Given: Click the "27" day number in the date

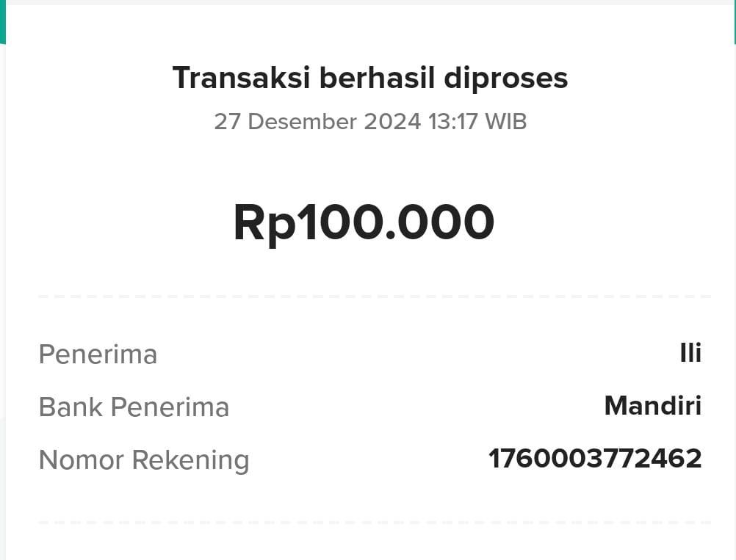Looking at the screenshot, I should point(227,121).
